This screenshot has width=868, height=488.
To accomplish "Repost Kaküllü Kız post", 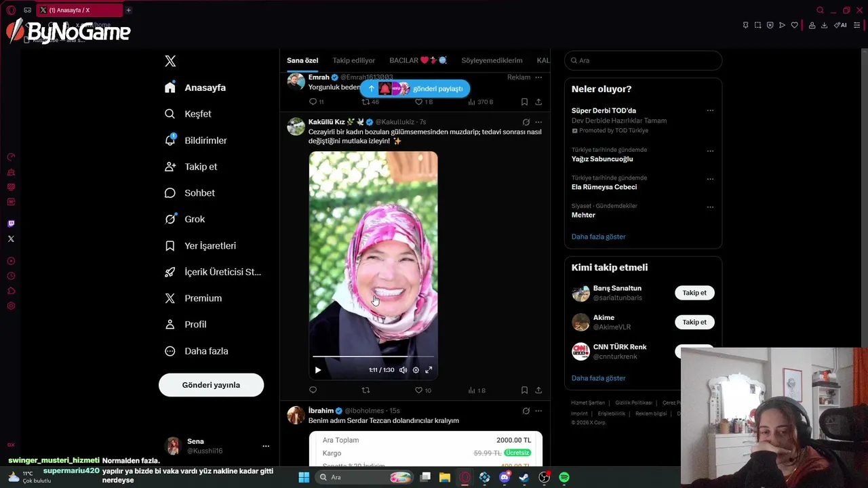I will pos(366,390).
